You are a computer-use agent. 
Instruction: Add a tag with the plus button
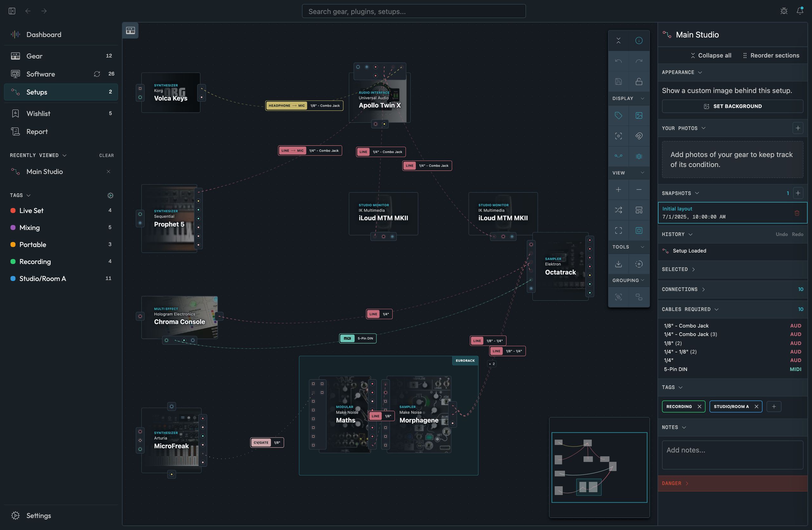coord(773,407)
